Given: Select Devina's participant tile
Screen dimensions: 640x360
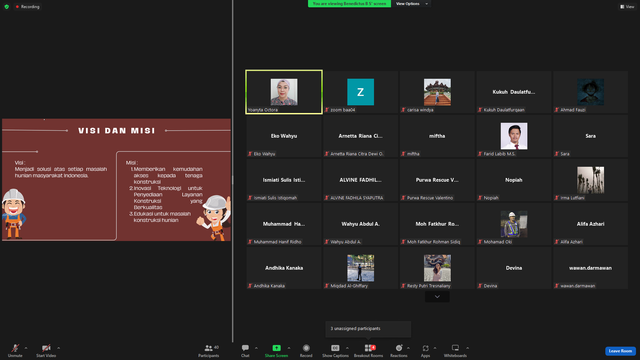Looking at the screenshot, I should point(514,268).
